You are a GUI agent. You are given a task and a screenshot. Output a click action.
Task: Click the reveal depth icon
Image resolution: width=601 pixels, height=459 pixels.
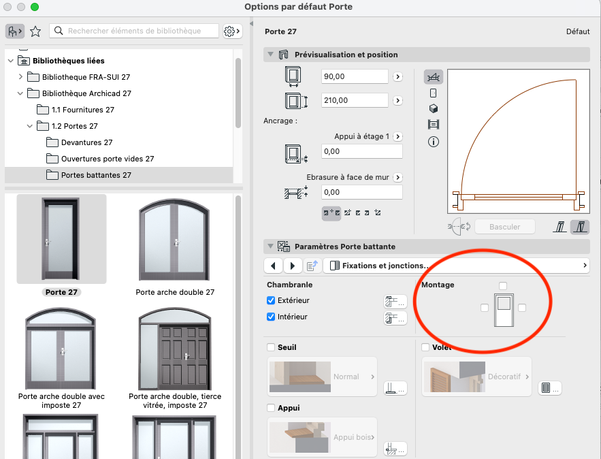click(x=296, y=192)
